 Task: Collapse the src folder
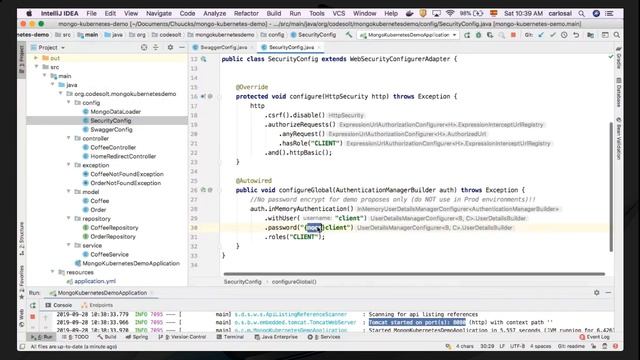coord(36,67)
